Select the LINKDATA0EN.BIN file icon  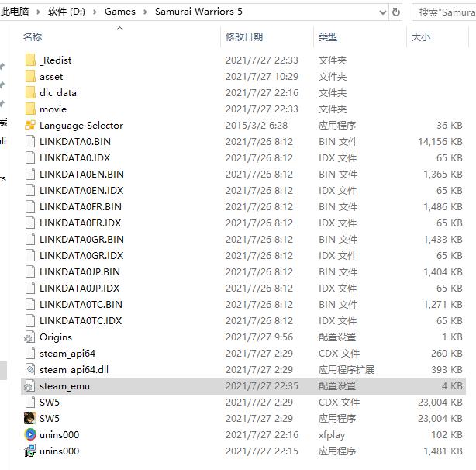(x=30, y=174)
